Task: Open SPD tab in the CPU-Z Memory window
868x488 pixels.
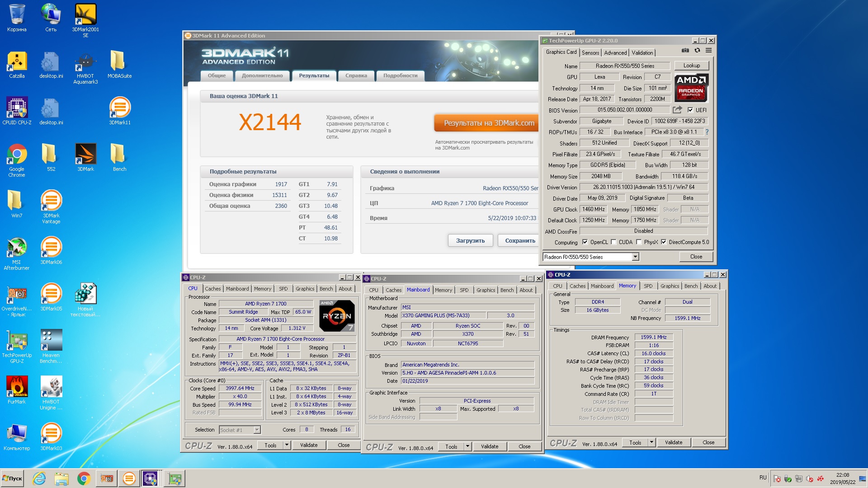Action: (x=648, y=286)
